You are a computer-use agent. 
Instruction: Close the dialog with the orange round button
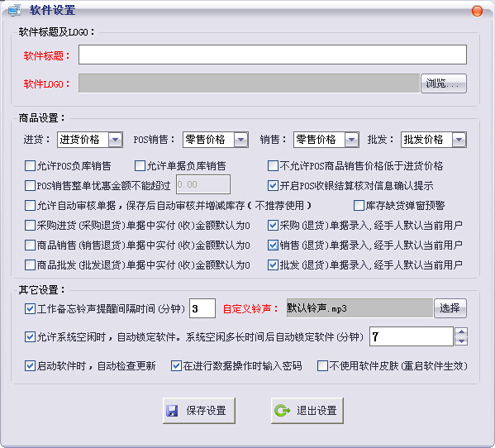click(x=477, y=11)
